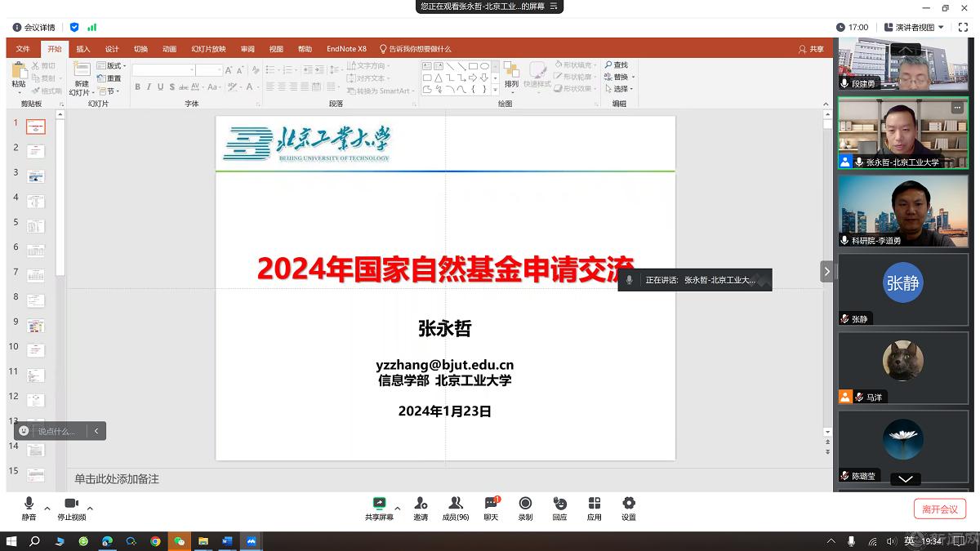Open the 幻灯片放映 slideshow tab
The width and height of the screenshot is (980, 551).
[x=208, y=48]
